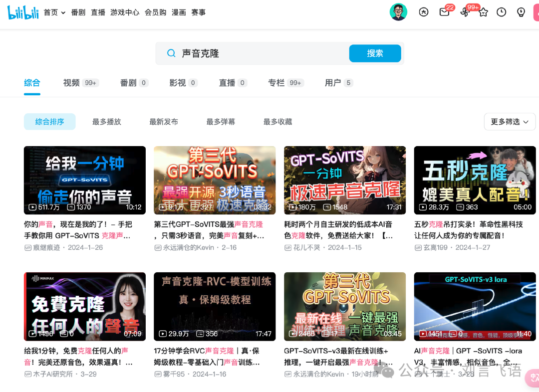Open the title AI声音克隆｜GPT-SoVITS-lora V3

point(468,356)
